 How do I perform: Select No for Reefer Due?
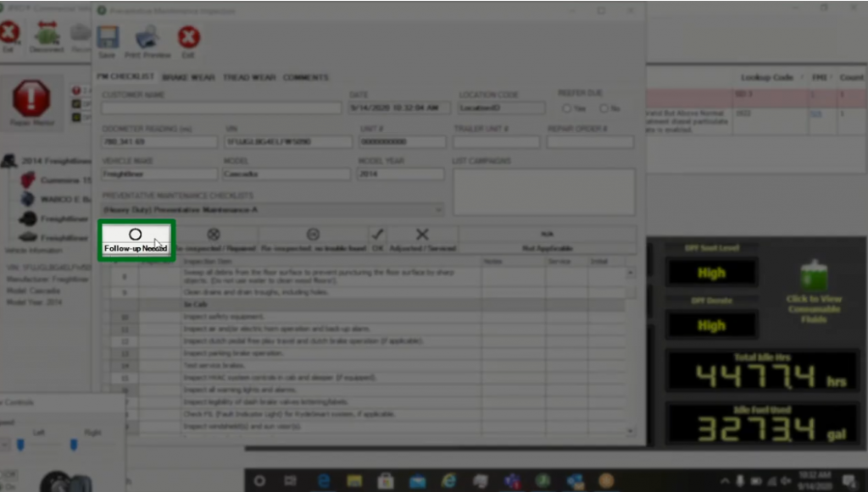pyautogui.click(x=603, y=108)
